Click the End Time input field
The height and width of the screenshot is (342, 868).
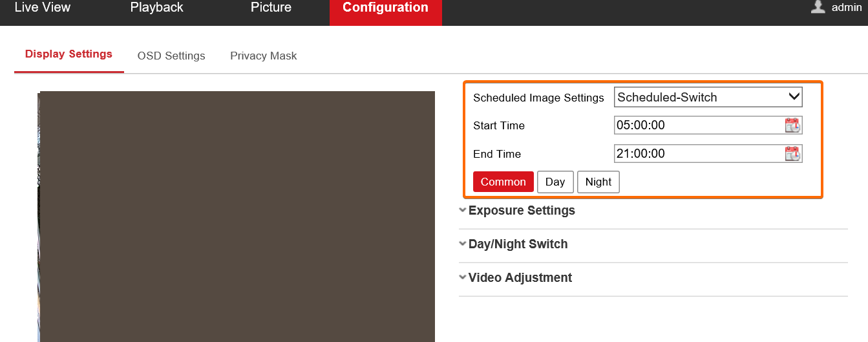click(698, 154)
